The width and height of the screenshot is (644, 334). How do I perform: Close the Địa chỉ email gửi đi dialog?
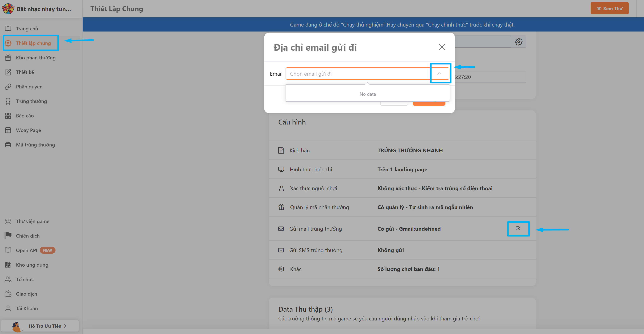[x=442, y=47]
